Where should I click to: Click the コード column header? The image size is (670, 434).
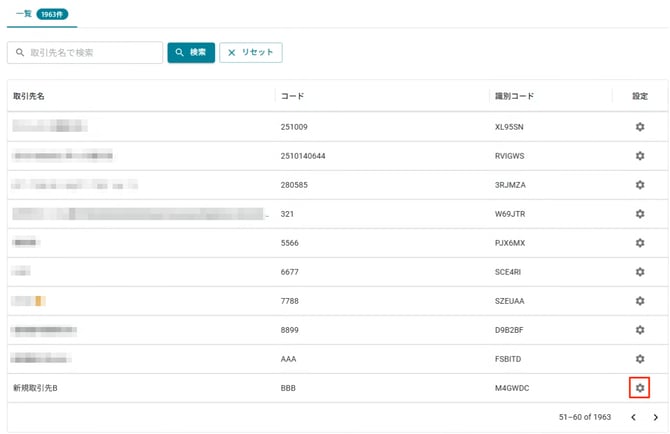(293, 97)
